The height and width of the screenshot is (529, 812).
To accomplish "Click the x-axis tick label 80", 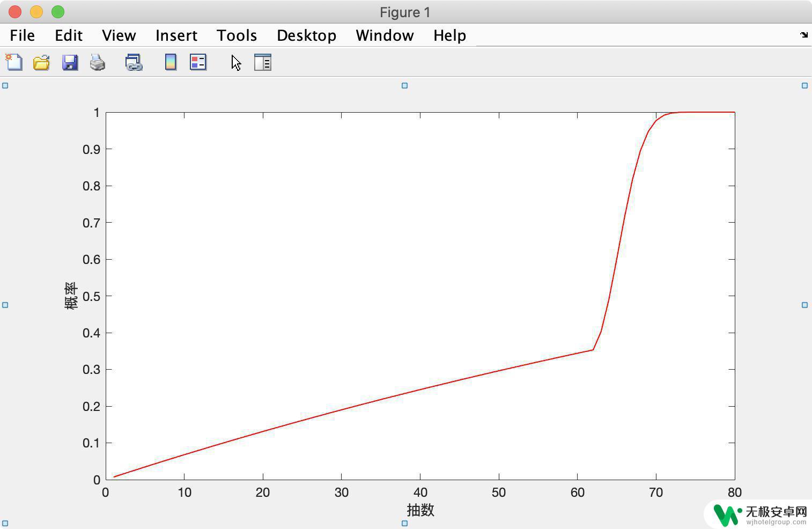I will (735, 493).
